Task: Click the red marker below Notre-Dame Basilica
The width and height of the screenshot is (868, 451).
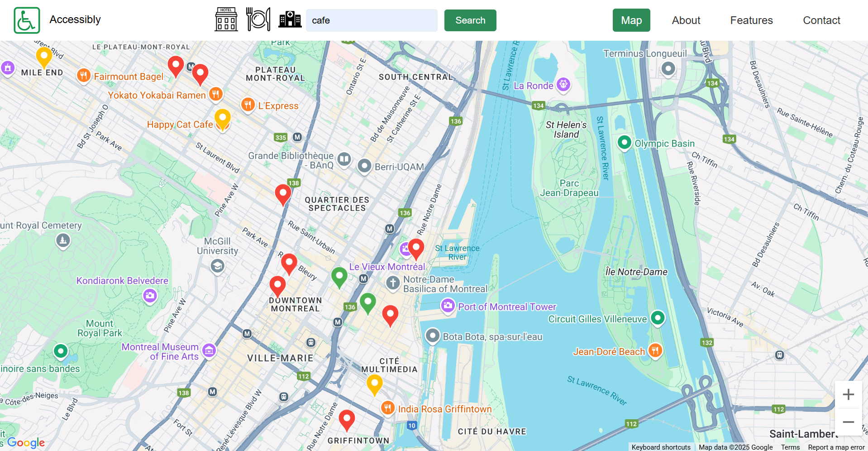Action: 390,316
